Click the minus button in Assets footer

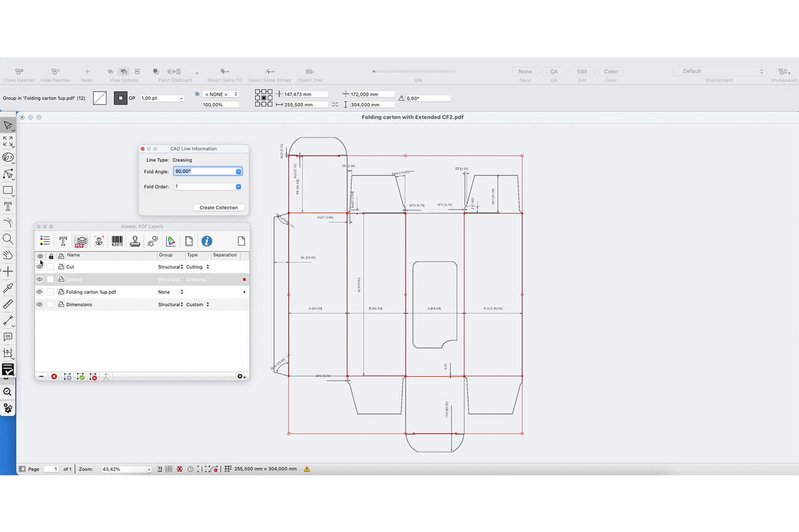tap(41, 377)
